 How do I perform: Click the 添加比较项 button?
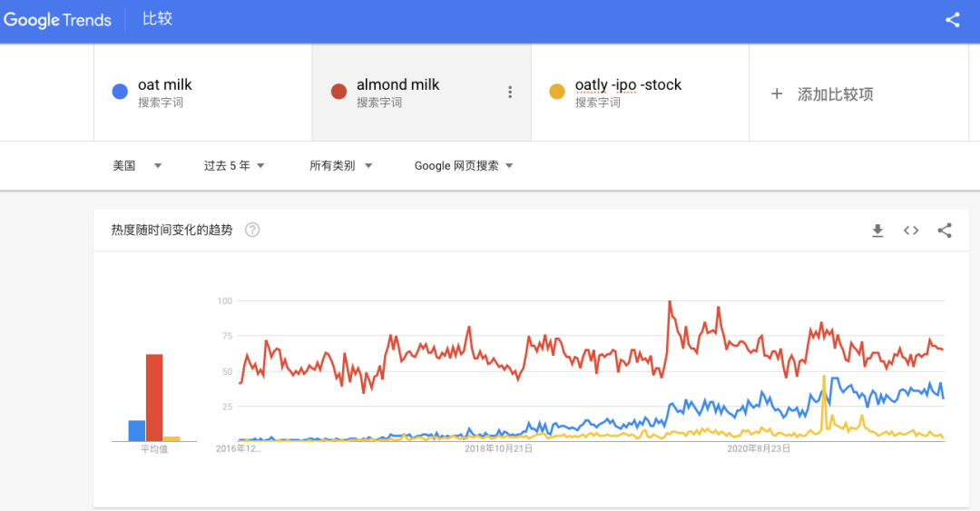coord(835,94)
